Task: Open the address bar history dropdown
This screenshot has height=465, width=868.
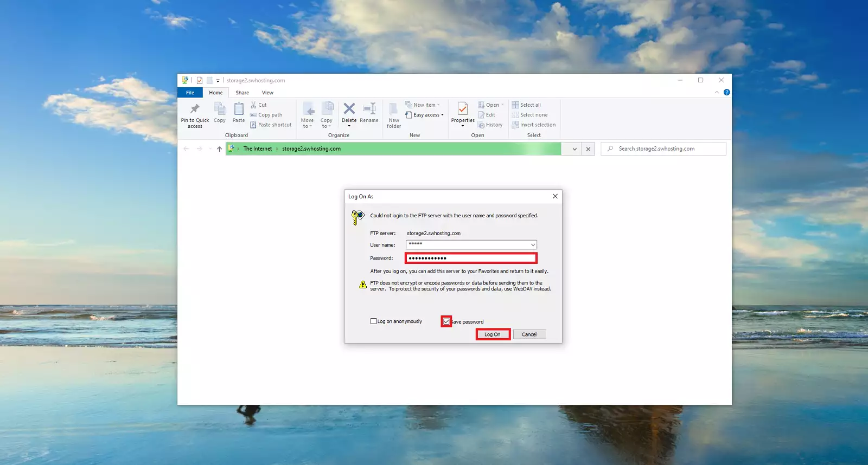Action: [x=575, y=149]
